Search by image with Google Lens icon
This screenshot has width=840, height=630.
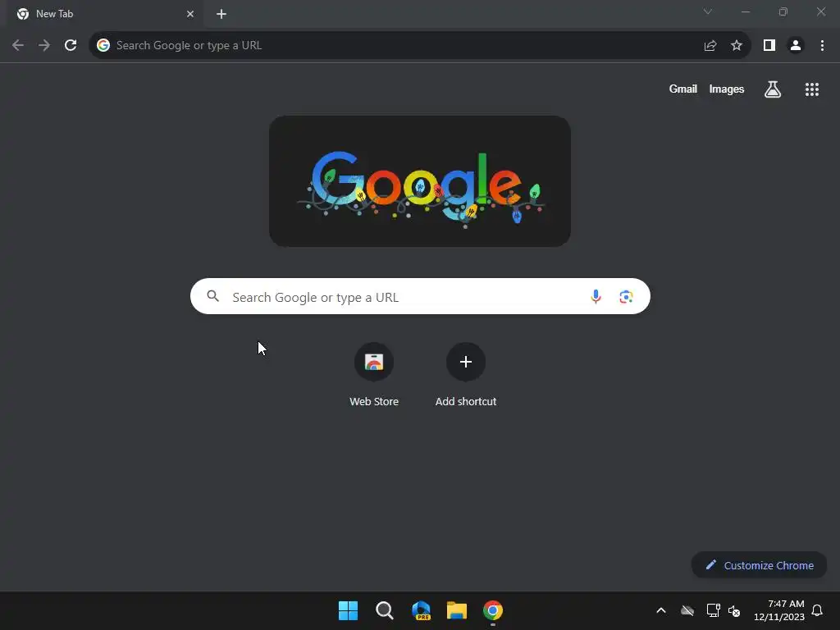coord(626,296)
